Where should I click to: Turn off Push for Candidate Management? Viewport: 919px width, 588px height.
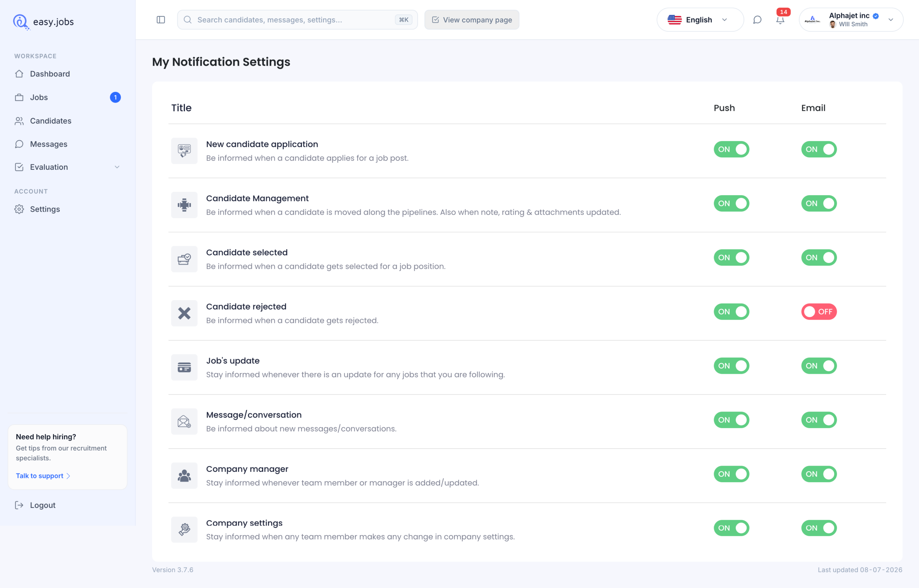point(732,203)
